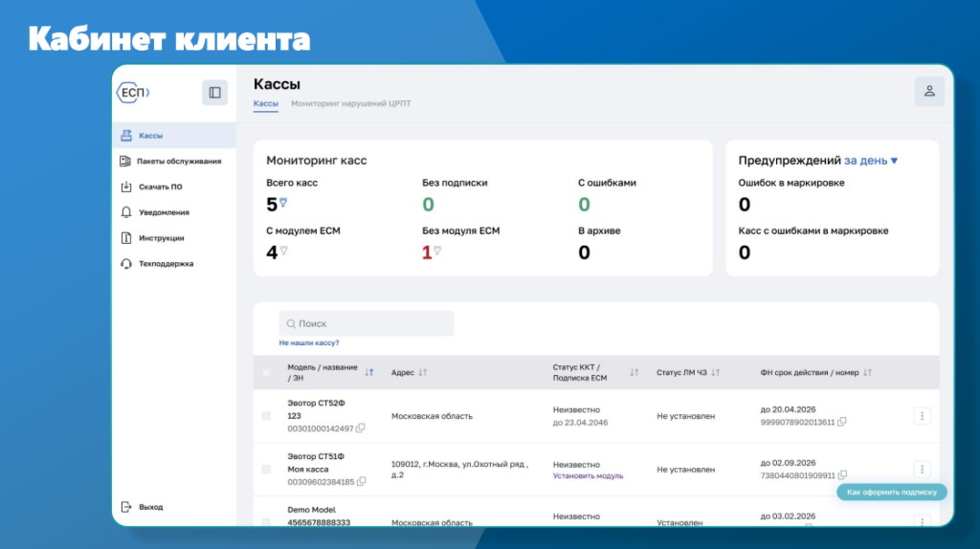Filter by Всего касс funnel icon

coord(283,203)
